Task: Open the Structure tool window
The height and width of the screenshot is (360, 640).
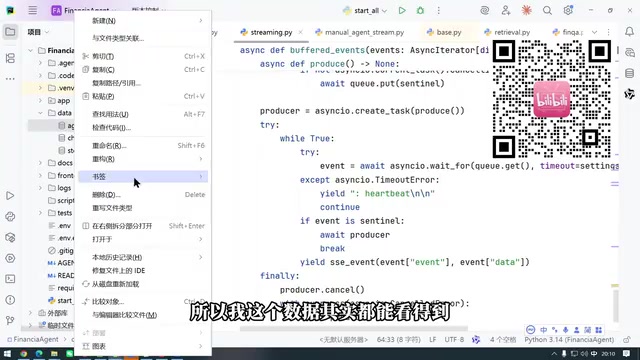Action: pyautogui.click(x=10, y=58)
